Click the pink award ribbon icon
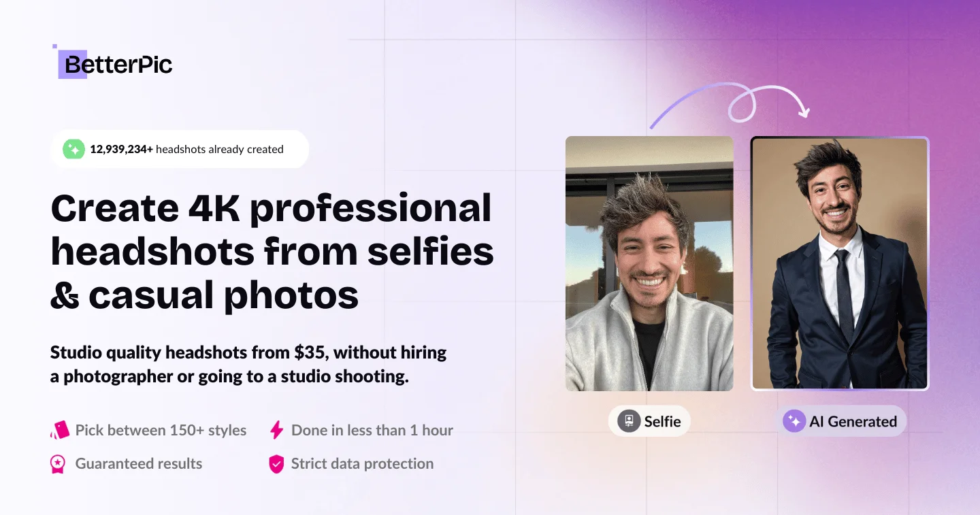The height and width of the screenshot is (515, 980). (x=59, y=464)
